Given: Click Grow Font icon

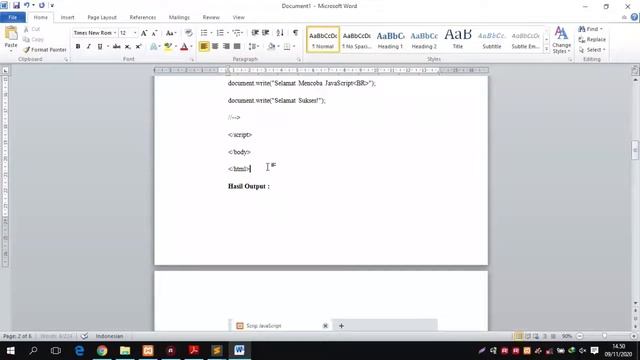Looking at the screenshot, I should click(x=144, y=33).
